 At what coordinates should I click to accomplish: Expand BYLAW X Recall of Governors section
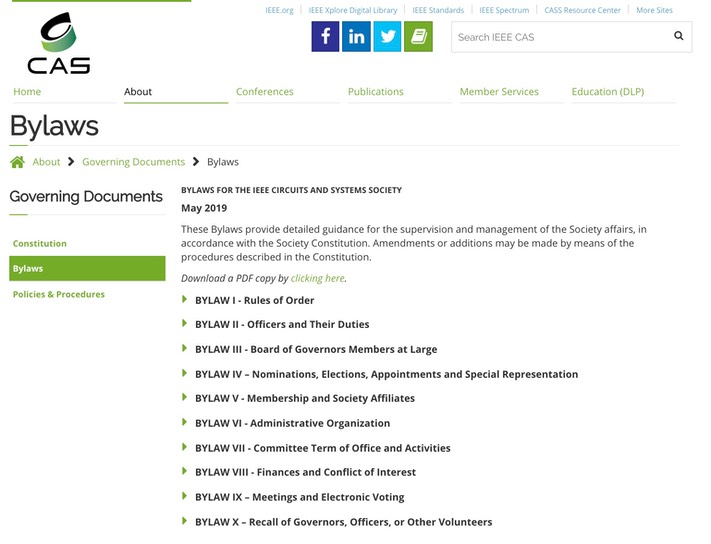pos(343,522)
